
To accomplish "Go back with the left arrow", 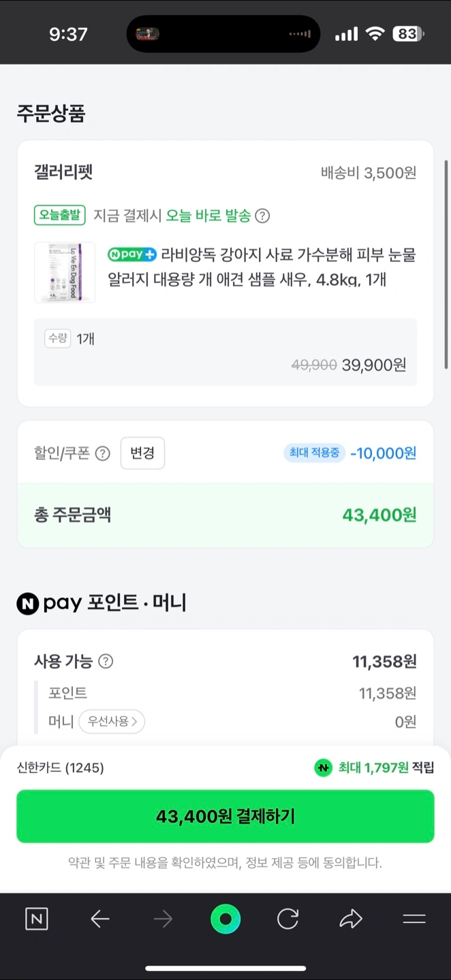I will coord(99,919).
